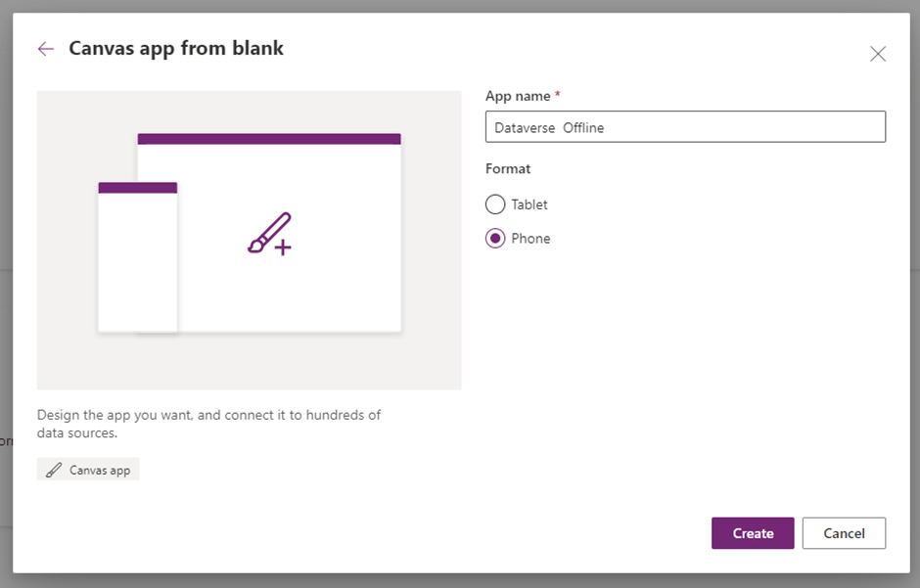
Task: Click the "Canvas app from blank" heading
Action: point(176,48)
